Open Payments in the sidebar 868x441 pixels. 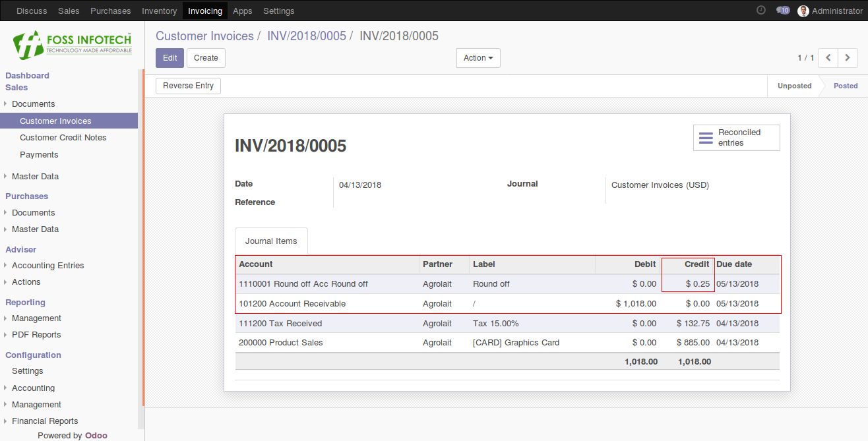(39, 155)
